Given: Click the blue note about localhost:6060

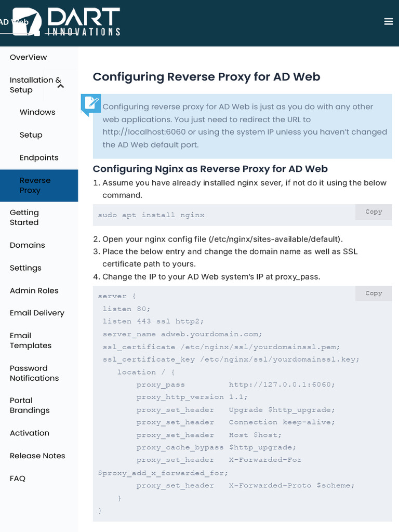Looking at the screenshot, I should [x=243, y=126].
